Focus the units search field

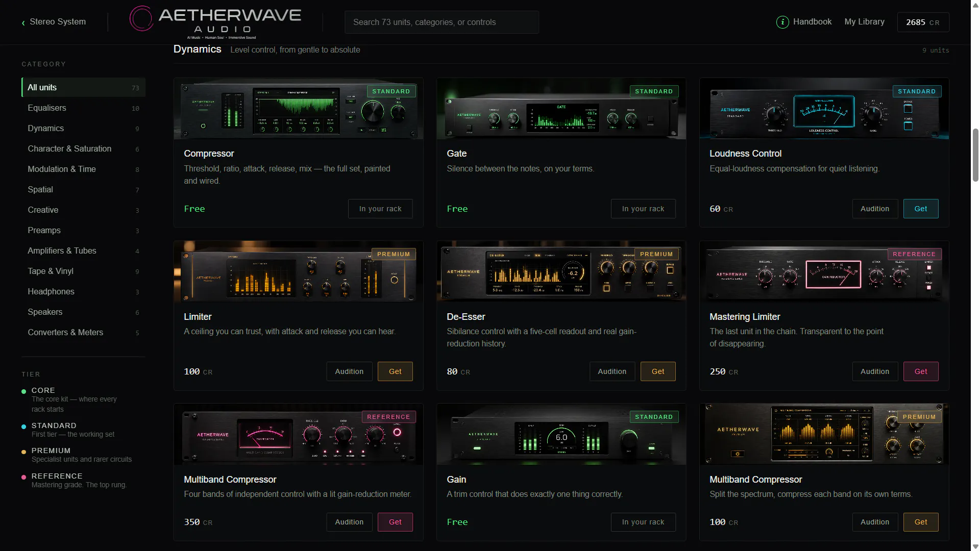pyautogui.click(x=442, y=22)
